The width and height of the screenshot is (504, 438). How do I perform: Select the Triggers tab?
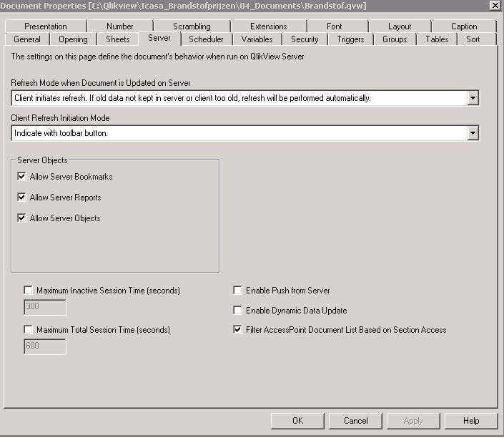[x=350, y=39]
